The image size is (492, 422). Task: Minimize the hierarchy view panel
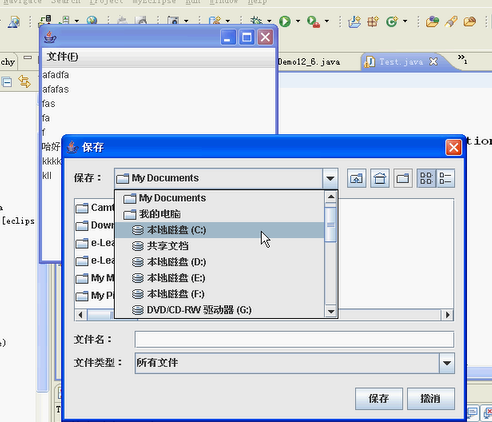(x=28, y=58)
